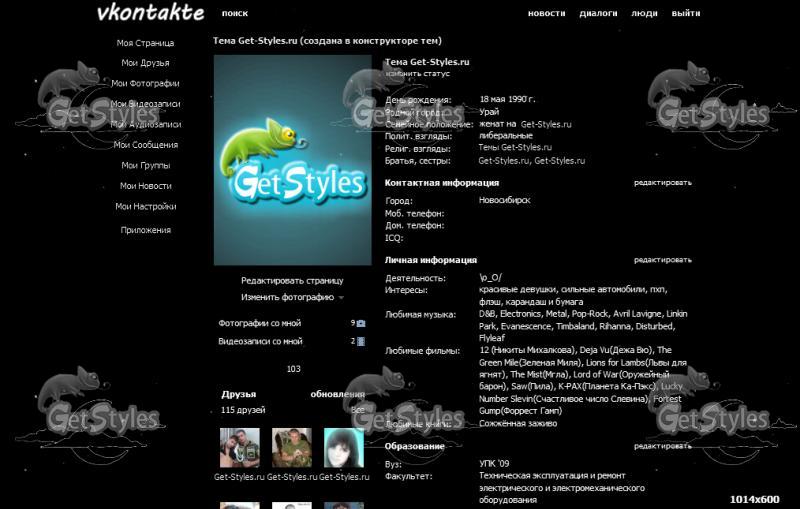The image size is (800, 509).
Task: Open third friend thumbnail with dark-haired girl
Action: (x=344, y=448)
